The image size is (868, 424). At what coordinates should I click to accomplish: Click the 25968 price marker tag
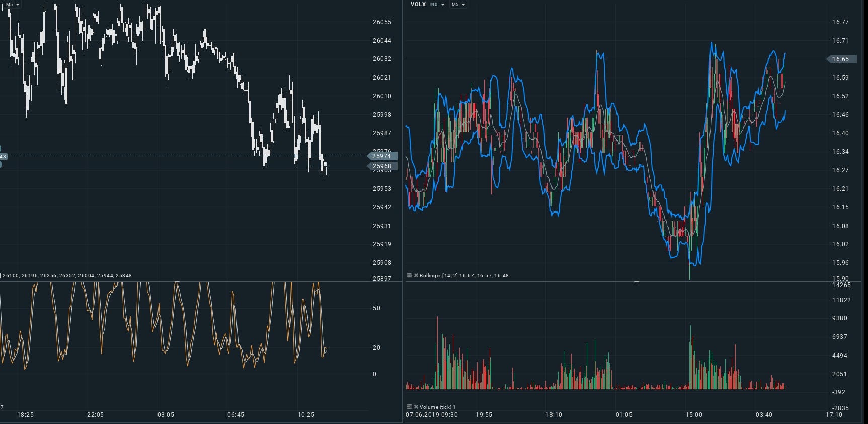(382, 166)
